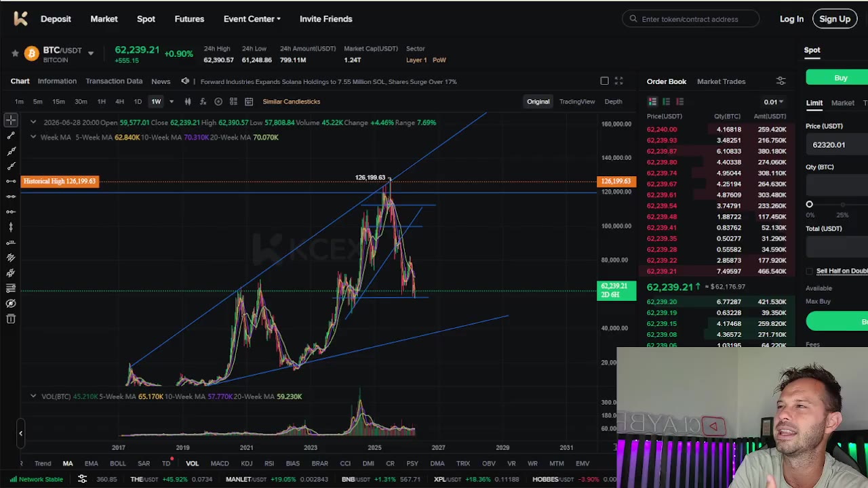
Task: Add BTC/USDT to favorites with the star
Action: click(x=14, y=54)
